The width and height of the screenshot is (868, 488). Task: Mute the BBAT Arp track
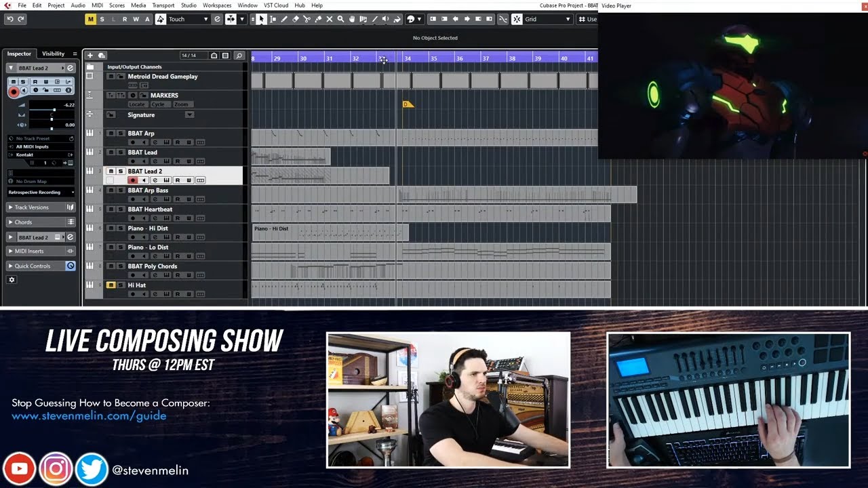coord(111,134)
